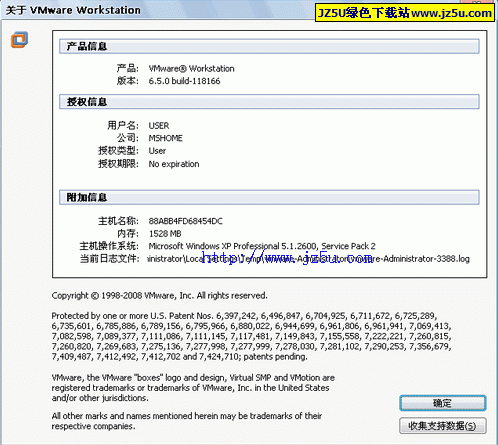Click the 公司: label
Viewport: 498px width, 445px height.
point(127,138)
